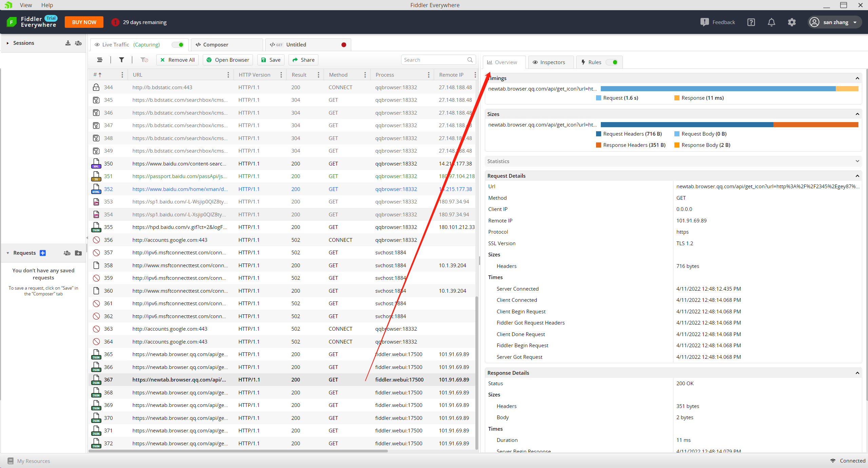Open notifications bell icon

point(771,22)
